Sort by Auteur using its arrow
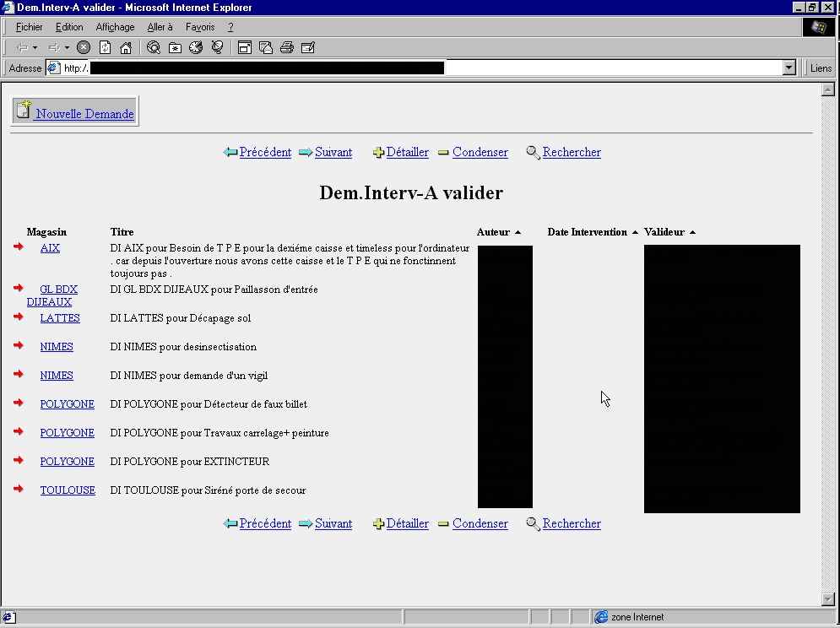This screenshot has width=840, height=628. pyautogui.click(x=518, y=233)
